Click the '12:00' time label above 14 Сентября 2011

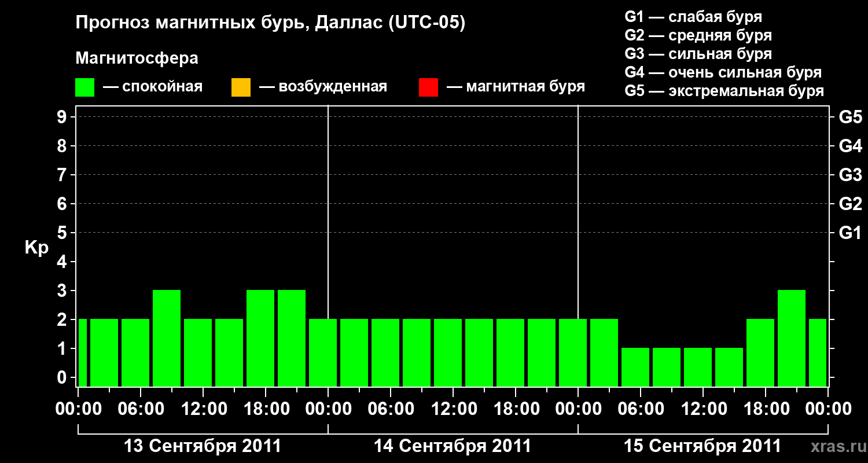(x=454, y=409)
